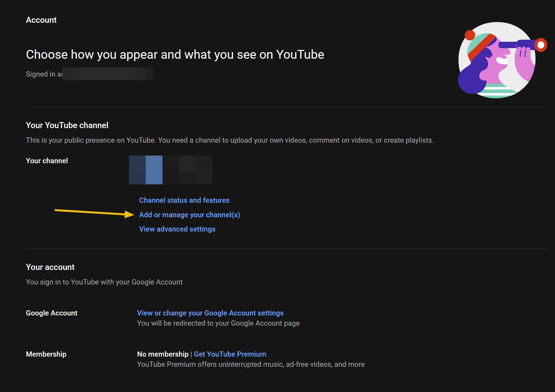Click the 'Your YouTube channel' section heading
This screenshot has height=392, width=555.
tap(67, 125)
